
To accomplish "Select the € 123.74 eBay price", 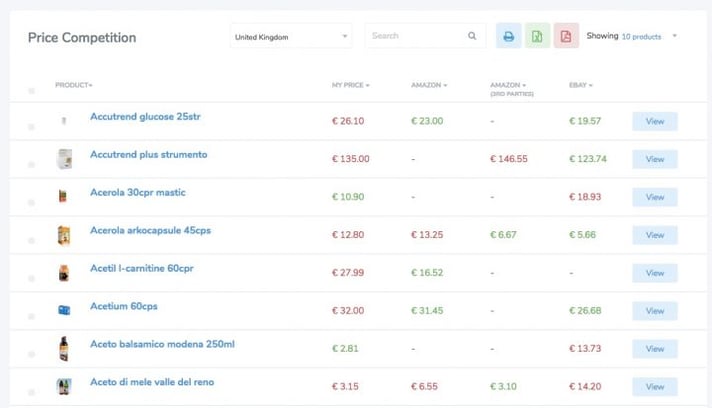I will point(588,159).
